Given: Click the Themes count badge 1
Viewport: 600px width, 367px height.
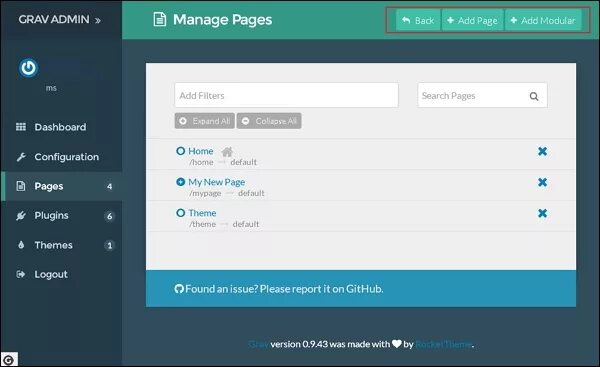Looking at the screenshot, I should click(x=109, y=245).
